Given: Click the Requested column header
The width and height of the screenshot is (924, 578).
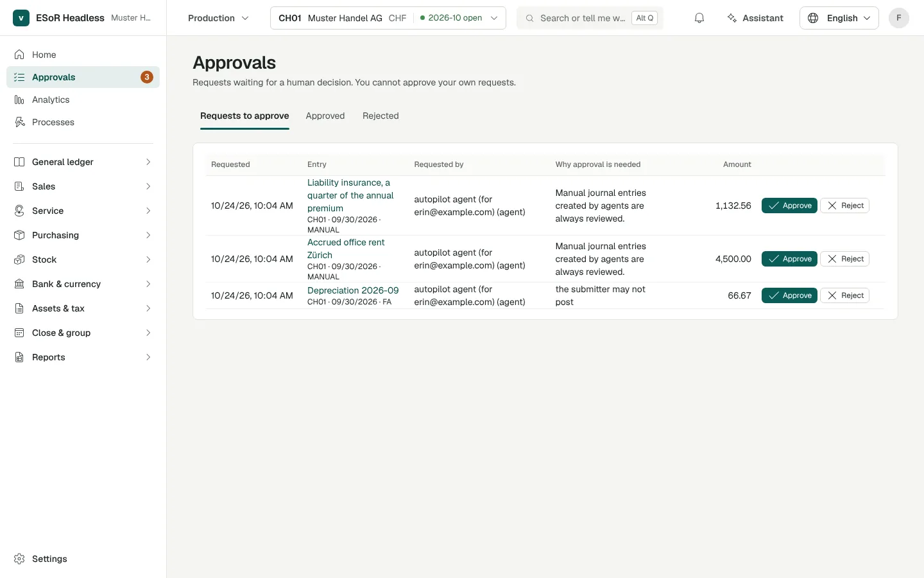Looking at the screenshot, I should (230, 164).
